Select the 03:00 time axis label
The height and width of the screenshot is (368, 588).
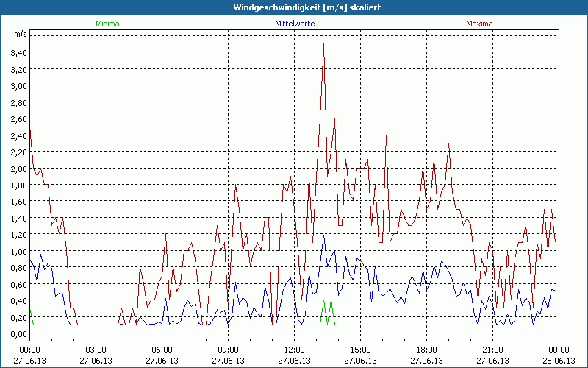click(96, 349)
